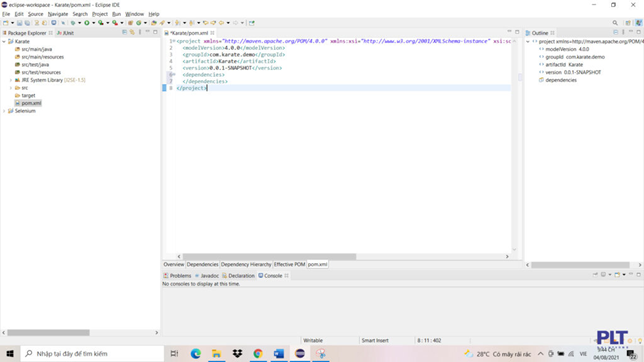Click the Last Edit Location icon
Viewport: 644px width, 362px height.
(x=206, y=23)
